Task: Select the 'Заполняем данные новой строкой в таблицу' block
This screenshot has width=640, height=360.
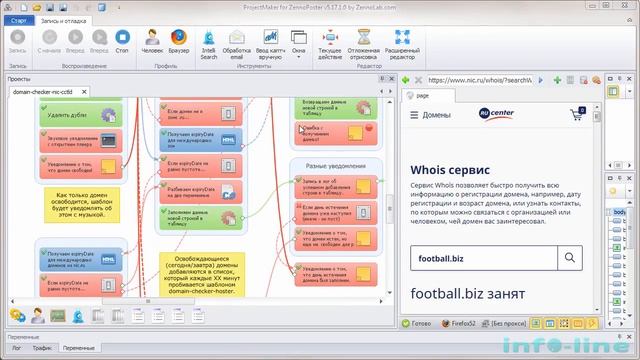Action: (201, 218)
